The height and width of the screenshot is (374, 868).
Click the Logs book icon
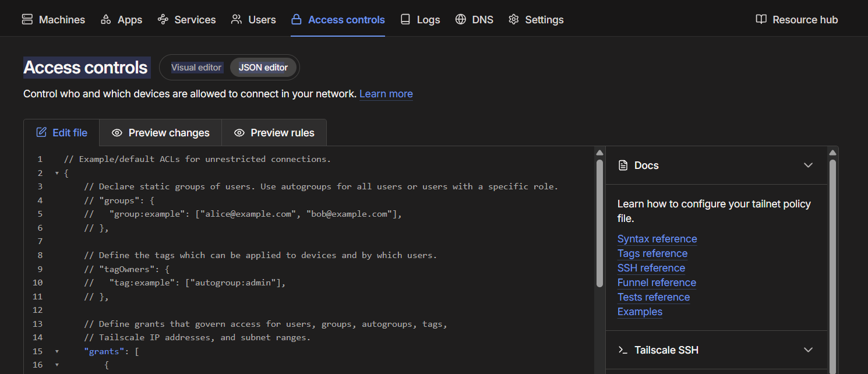(405, 19)
